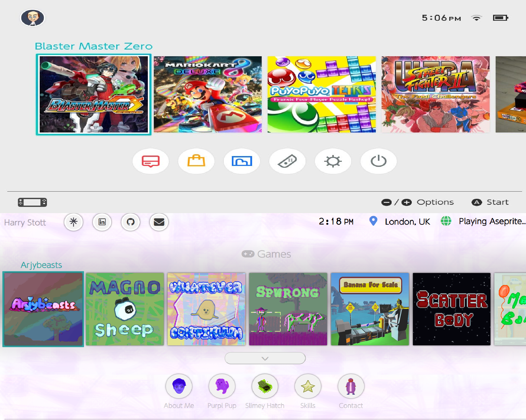526x420 pixels.
Task: Open the asterisk link icon
Action: tap(74, 222)
